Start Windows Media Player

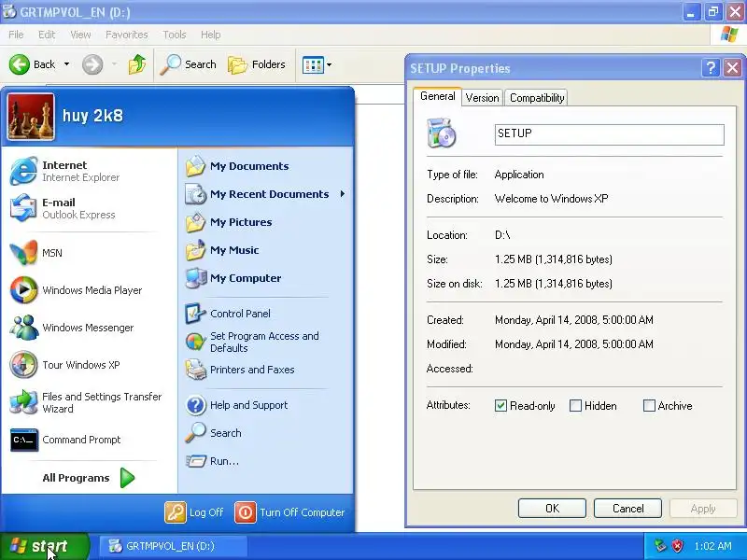(x=76, y=290)
